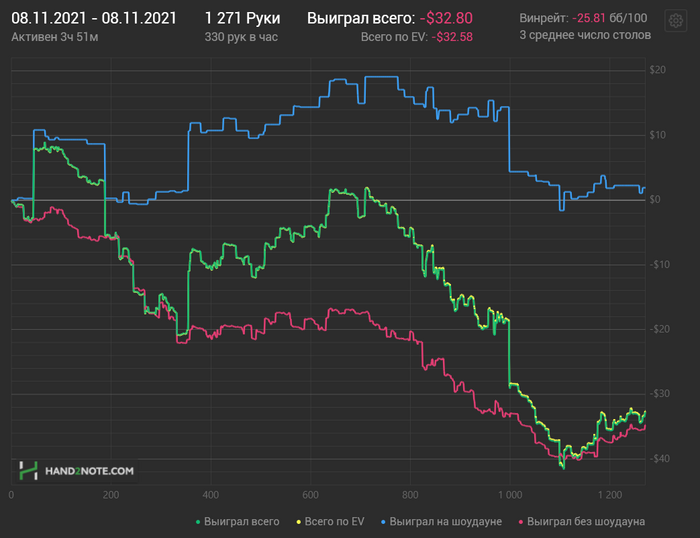Screen dimensions: 700x538
Task: Click the 600 x-axis label
Action: [x=310, y=495]
